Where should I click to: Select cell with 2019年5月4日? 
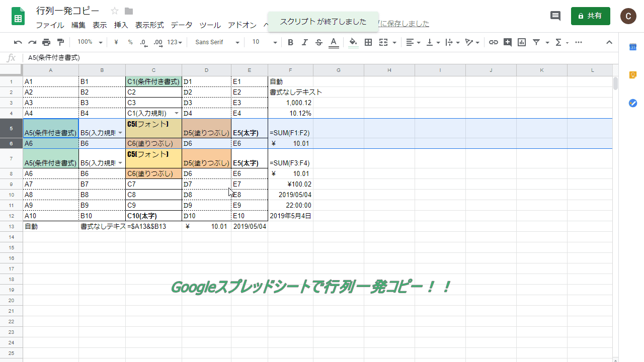click(290, 216)
